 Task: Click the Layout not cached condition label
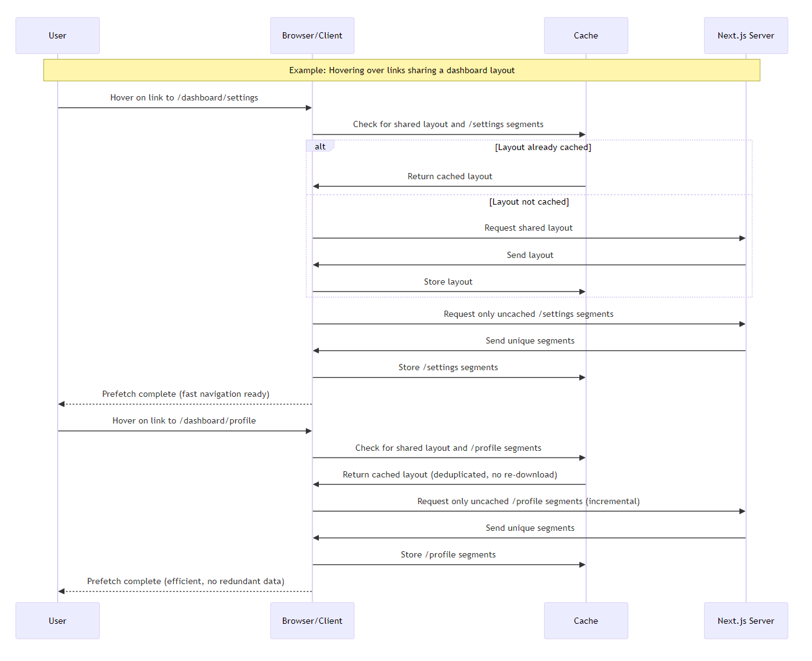(529, 202)
